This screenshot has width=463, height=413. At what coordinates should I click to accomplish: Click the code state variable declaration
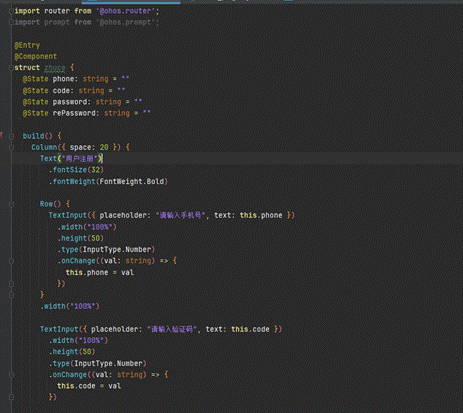coord(74,90)
